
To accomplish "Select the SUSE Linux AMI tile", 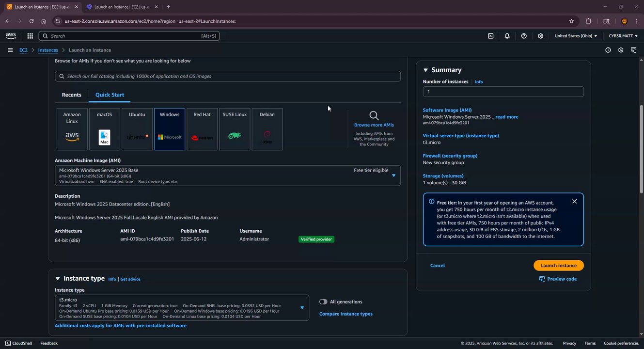I will coord(235,129).
